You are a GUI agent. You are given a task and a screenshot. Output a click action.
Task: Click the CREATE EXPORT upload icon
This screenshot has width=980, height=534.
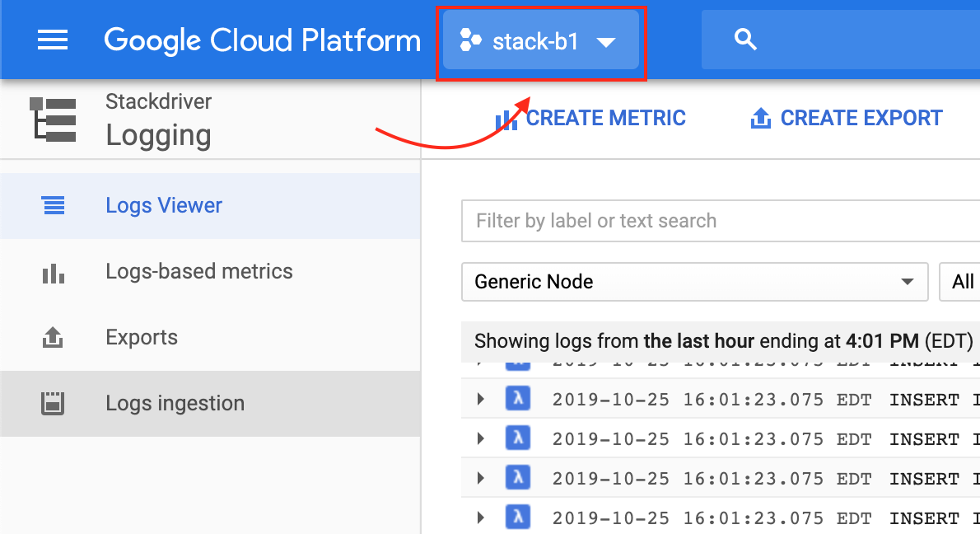coord(761,118)
